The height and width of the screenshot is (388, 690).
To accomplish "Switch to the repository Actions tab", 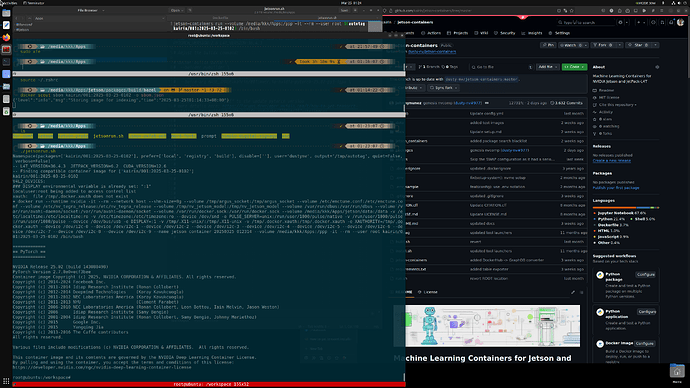I will point(431,33).
